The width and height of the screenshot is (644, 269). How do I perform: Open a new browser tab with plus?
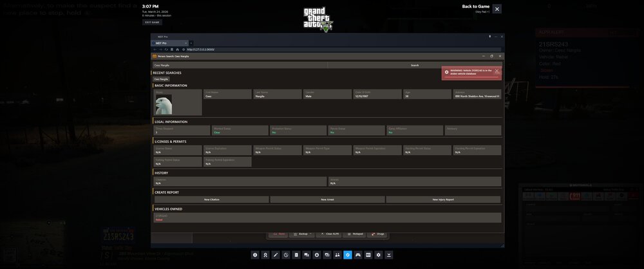(191, 43)
